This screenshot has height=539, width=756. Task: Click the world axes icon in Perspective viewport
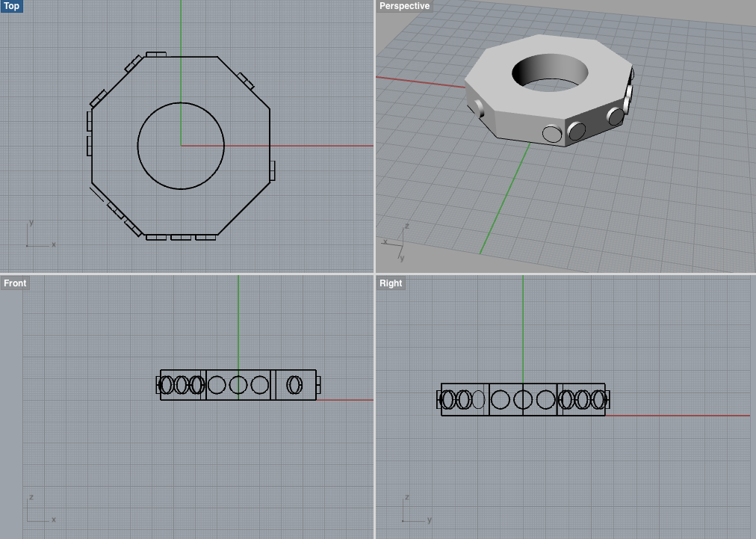click(x=395, y=242)
